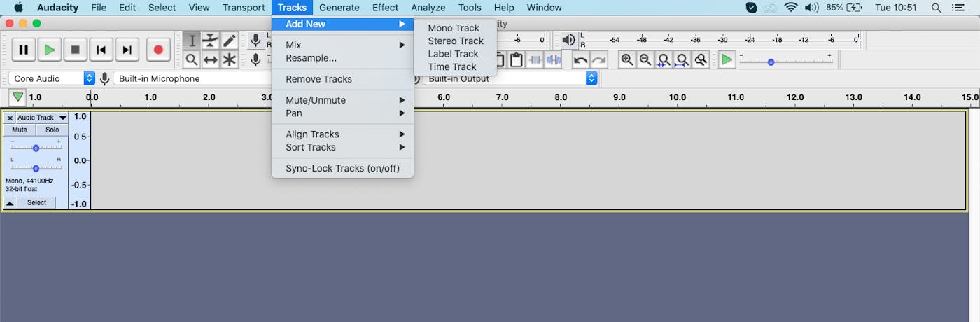The width and height of the screenshot is (980, 322).
Task: Adjust the play-at-speed slider
Action: pos(785,62)
